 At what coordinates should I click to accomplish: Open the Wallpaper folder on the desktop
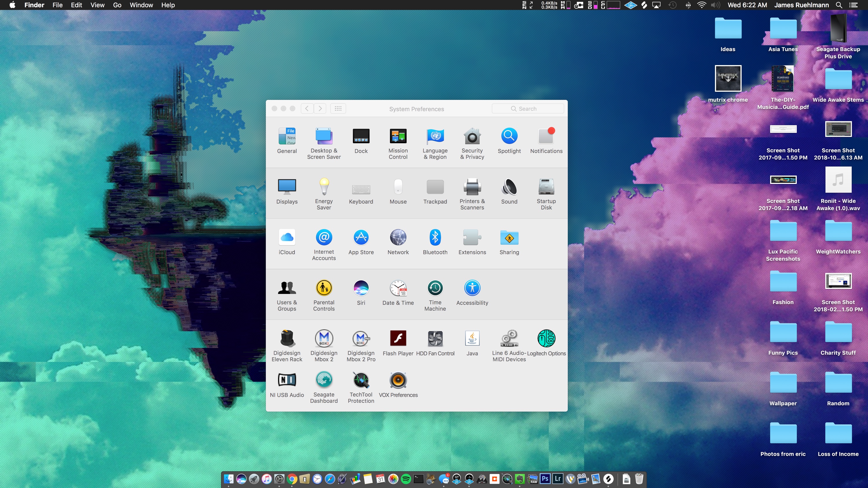[783, 383]
